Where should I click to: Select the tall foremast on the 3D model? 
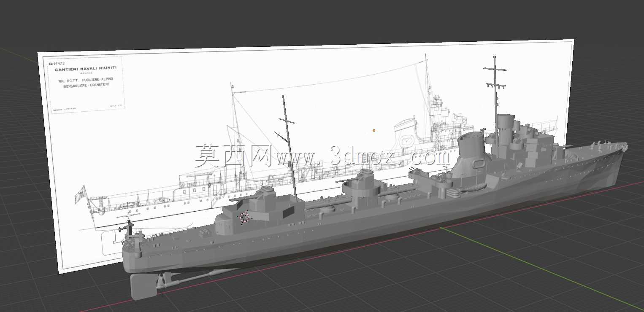pos(497,105)
